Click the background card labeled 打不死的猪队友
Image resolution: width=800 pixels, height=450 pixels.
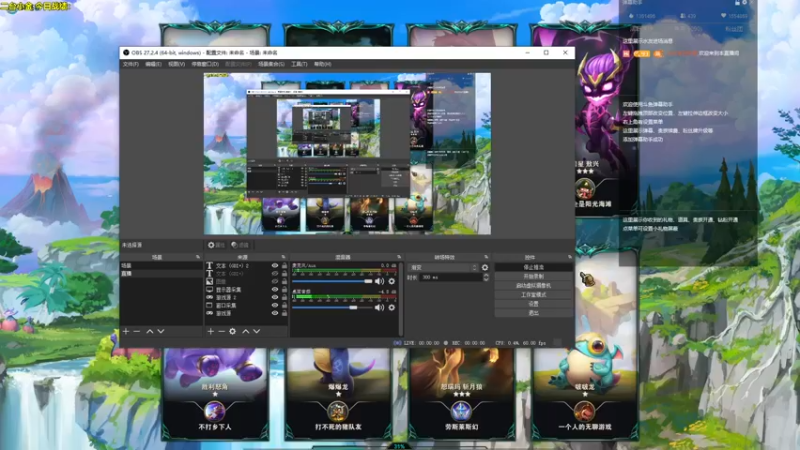pos(338,394)
